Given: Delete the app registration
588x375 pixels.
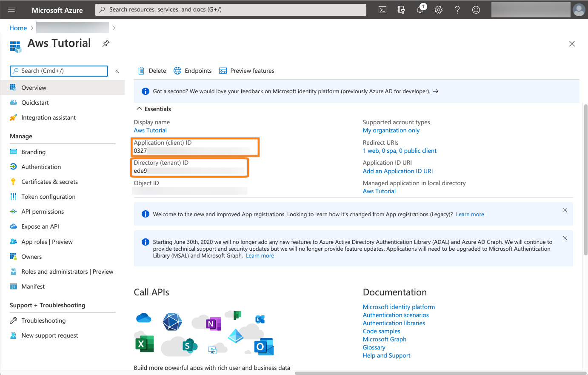Looking at the screenshot, I should 152,71.
